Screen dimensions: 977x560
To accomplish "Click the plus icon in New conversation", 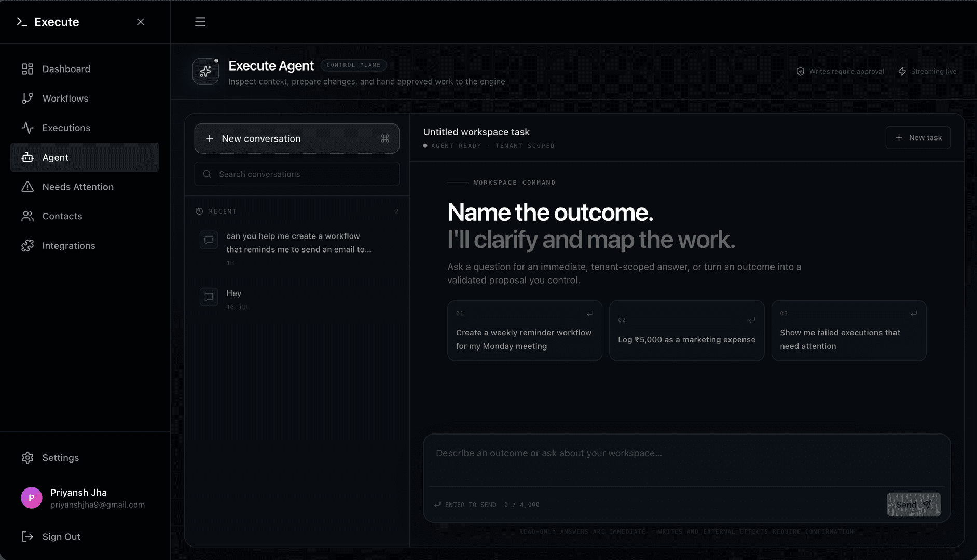I will click(x=210, y=138).
